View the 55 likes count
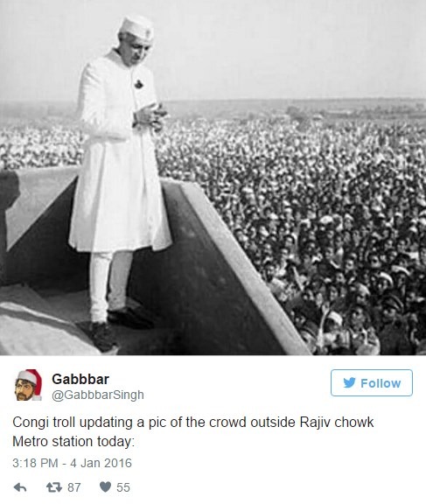The height and width of the screenshot is (504, 426). point(123,487)
